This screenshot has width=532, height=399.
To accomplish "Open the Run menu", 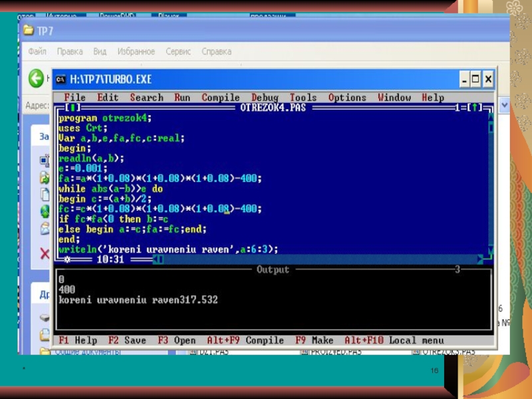I will 182,98.
